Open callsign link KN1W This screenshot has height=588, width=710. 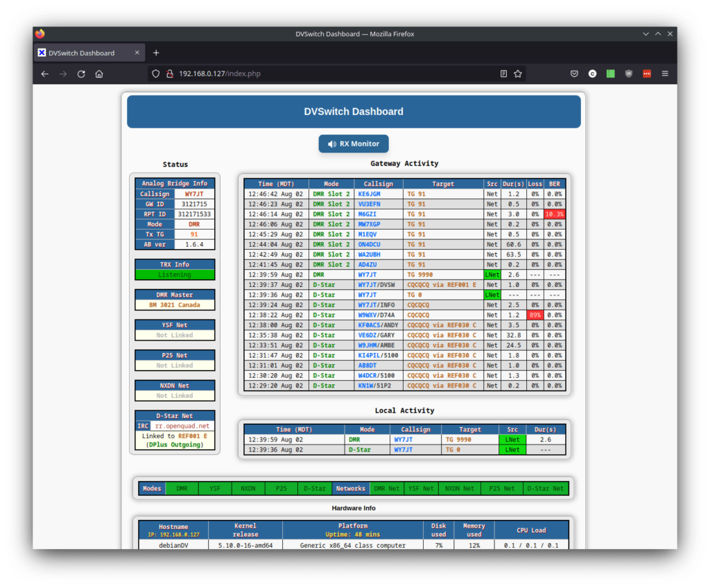(365, 386)
